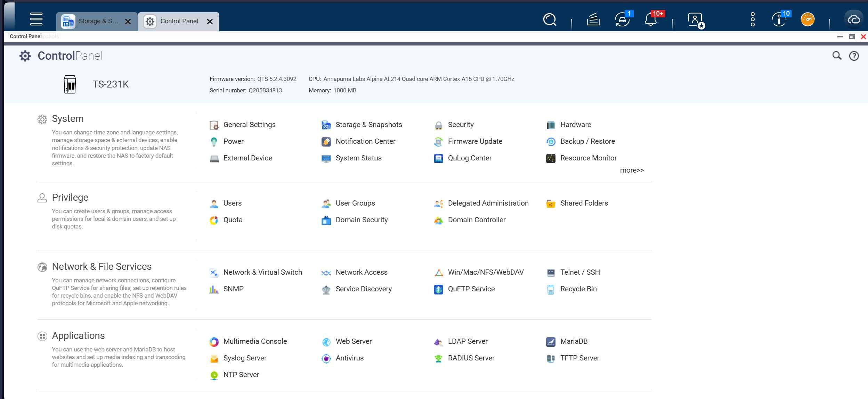
Task: Open background tasks icon in top bar
Action: point(593,19)
